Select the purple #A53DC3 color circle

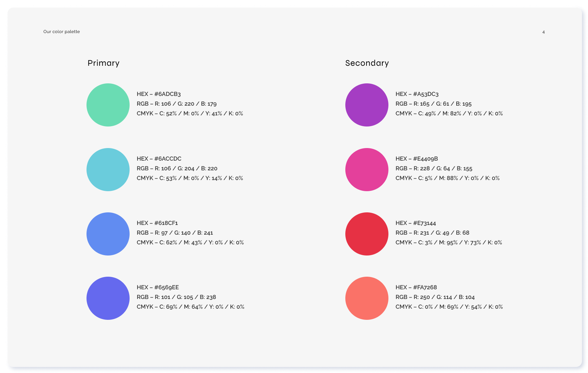click(367, 105)
